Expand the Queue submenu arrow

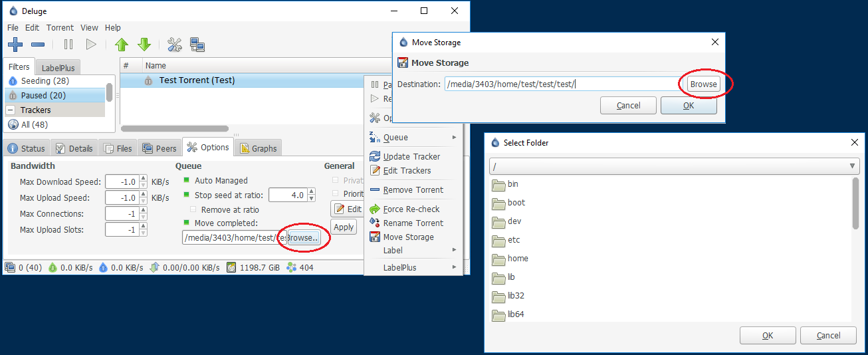coord(455,138)
